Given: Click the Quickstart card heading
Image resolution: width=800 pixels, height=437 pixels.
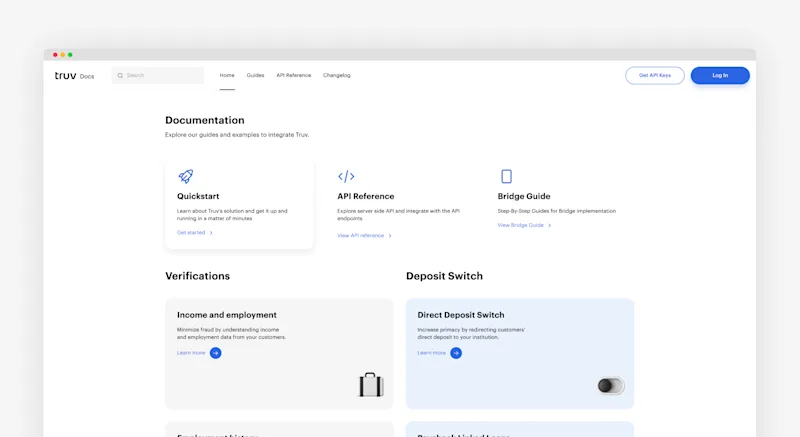Looking at the screenshot, I should (x=198, y=196).
